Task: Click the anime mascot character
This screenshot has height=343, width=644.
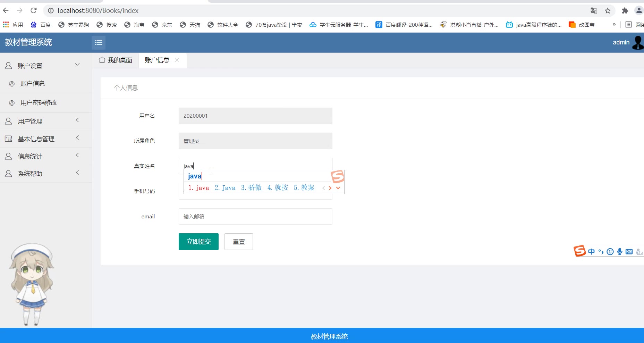Action: [x=32, y=284]
